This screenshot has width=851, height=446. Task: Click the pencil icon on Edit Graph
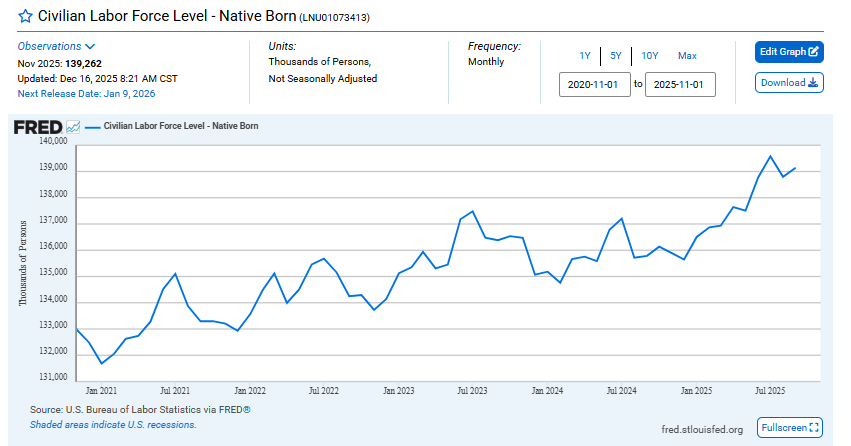[814, 52]
